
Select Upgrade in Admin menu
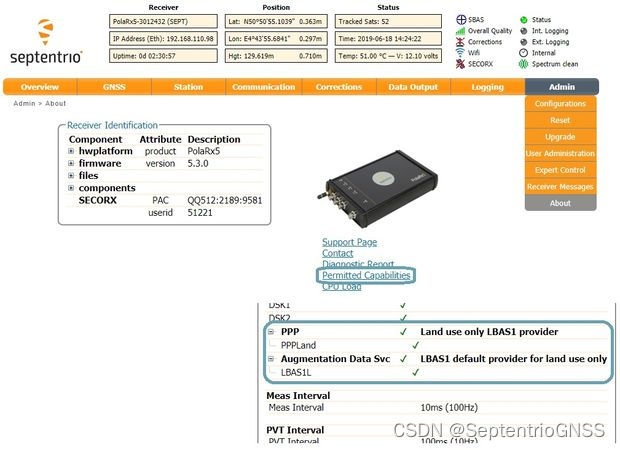point(560,137)
